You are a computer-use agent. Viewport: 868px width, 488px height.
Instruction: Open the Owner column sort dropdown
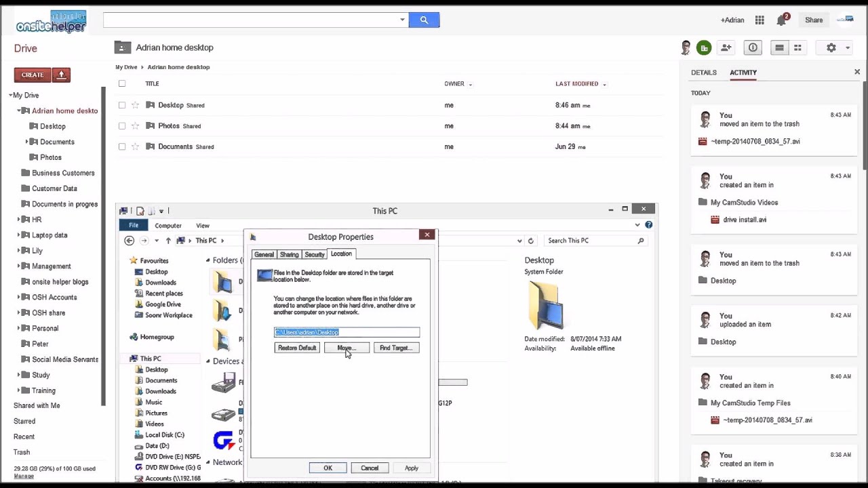[x=470, y=84]
